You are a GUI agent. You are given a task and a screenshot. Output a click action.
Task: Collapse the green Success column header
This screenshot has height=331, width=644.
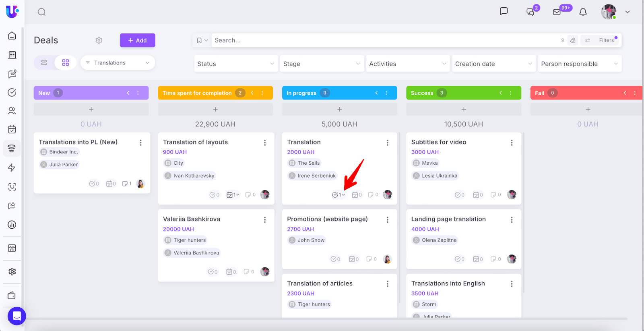click(501, 93)
